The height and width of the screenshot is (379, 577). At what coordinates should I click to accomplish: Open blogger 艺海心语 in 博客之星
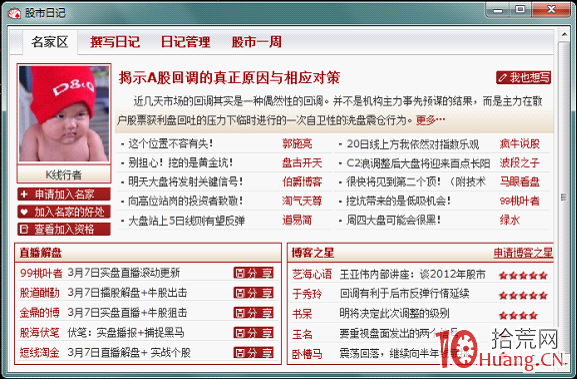click(x=312, y=274)
